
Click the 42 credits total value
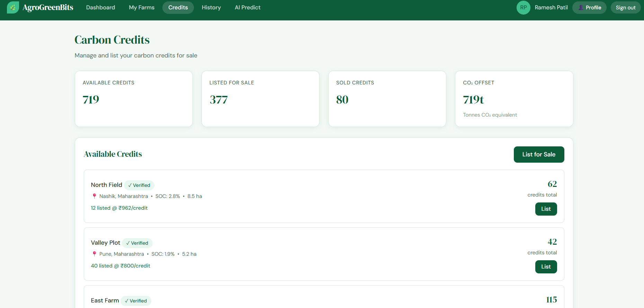pyautogui.click(x=552, y=242)
